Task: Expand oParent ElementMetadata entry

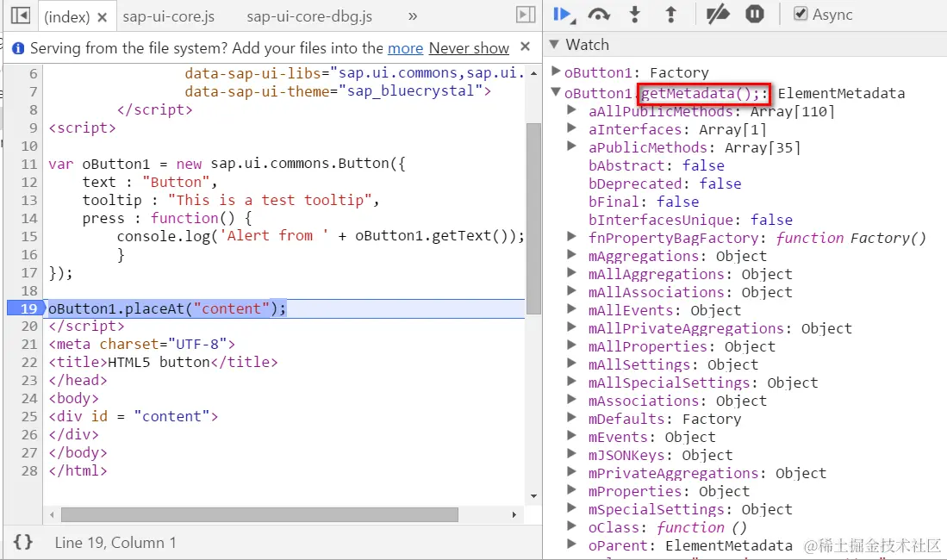Action: [571, 544]
